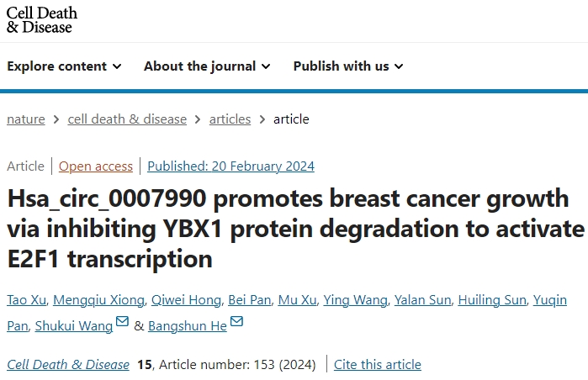
Task: Expand the Publish with us menu
Action: pyautogui.click(x=348, y=66)
